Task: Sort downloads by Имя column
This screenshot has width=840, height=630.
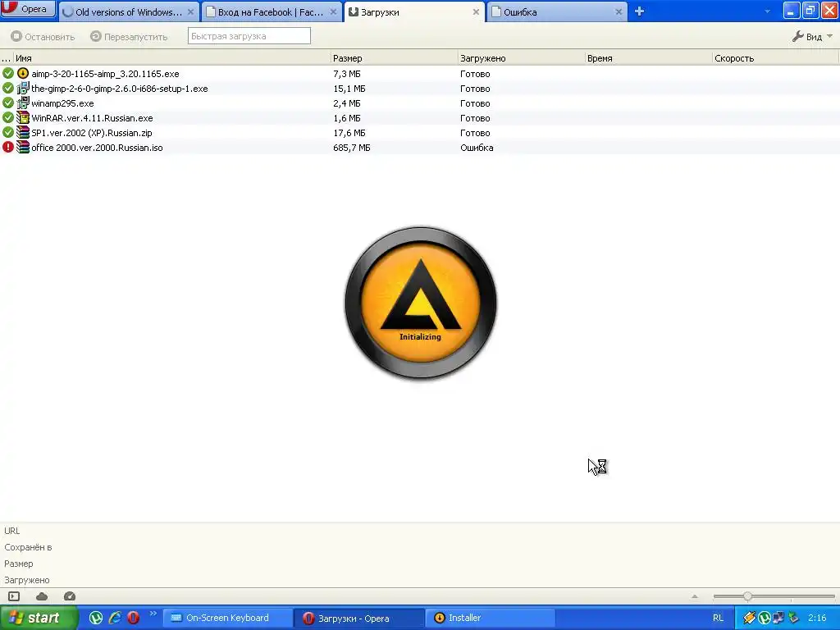Action: pyautogui.click(x=171, y=58)
